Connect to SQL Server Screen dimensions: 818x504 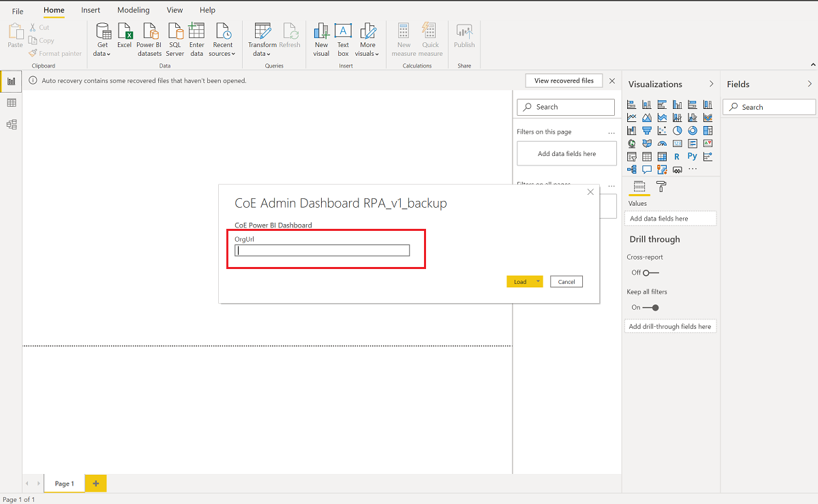[175, 40]
